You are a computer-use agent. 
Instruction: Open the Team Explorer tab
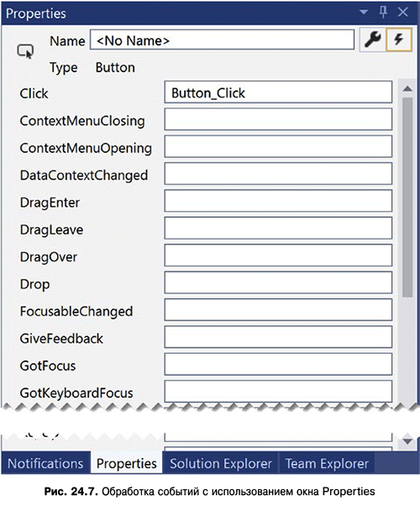[327, 463]
